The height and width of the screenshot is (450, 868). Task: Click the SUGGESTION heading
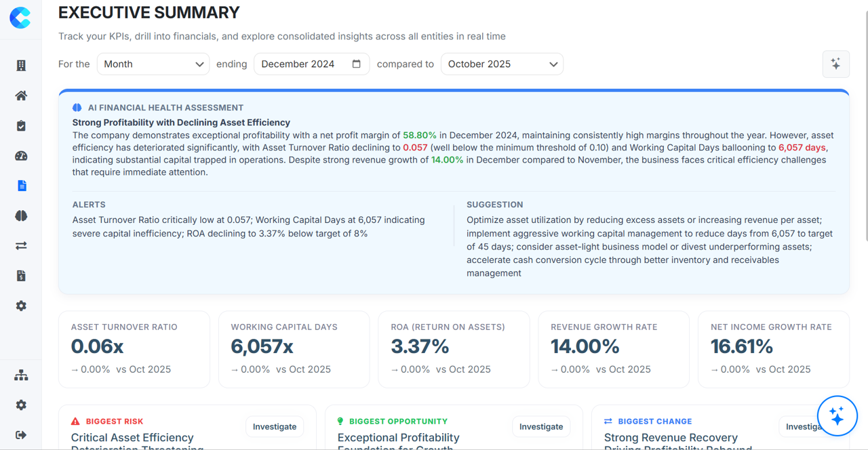[x=495, y=205]
